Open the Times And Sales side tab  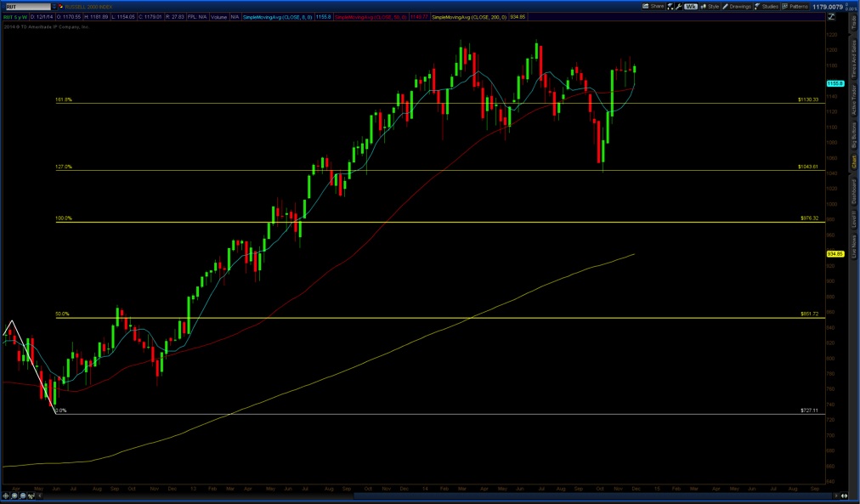pyautogui.click(x=853, y=59)
